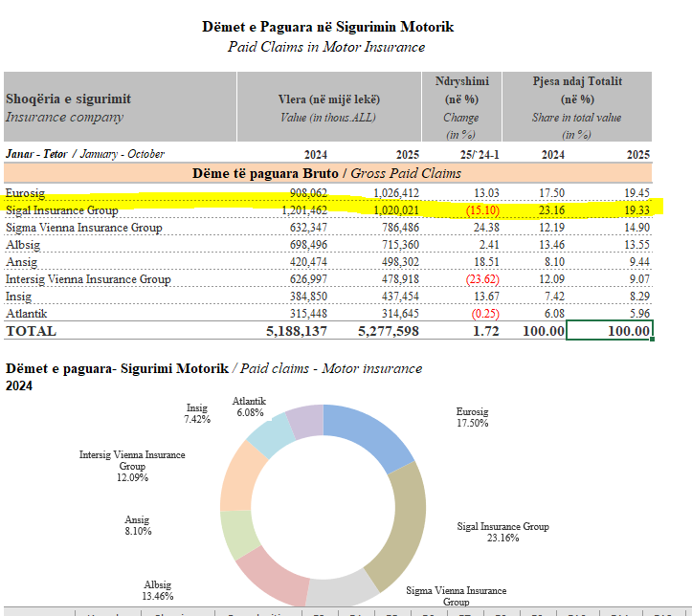Viewport: 692px width, 616px height.
Task: Select the lavender Atlantik segment in the chart
Action: point(306,421)
